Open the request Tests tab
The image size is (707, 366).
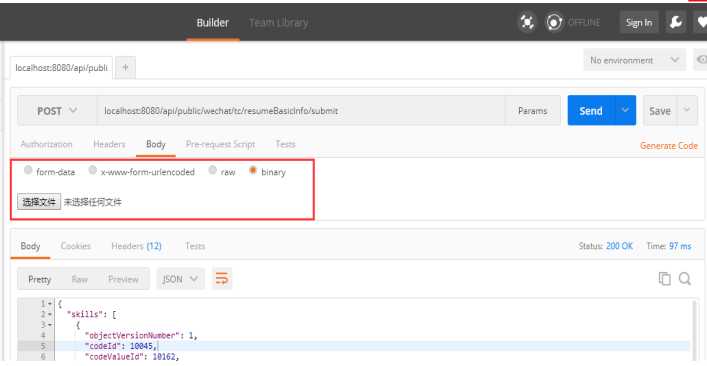(285, 144)
